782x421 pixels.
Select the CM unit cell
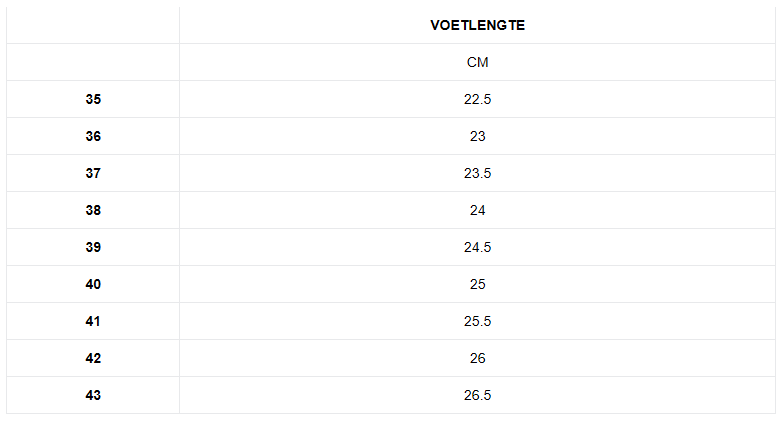point(477,62)
